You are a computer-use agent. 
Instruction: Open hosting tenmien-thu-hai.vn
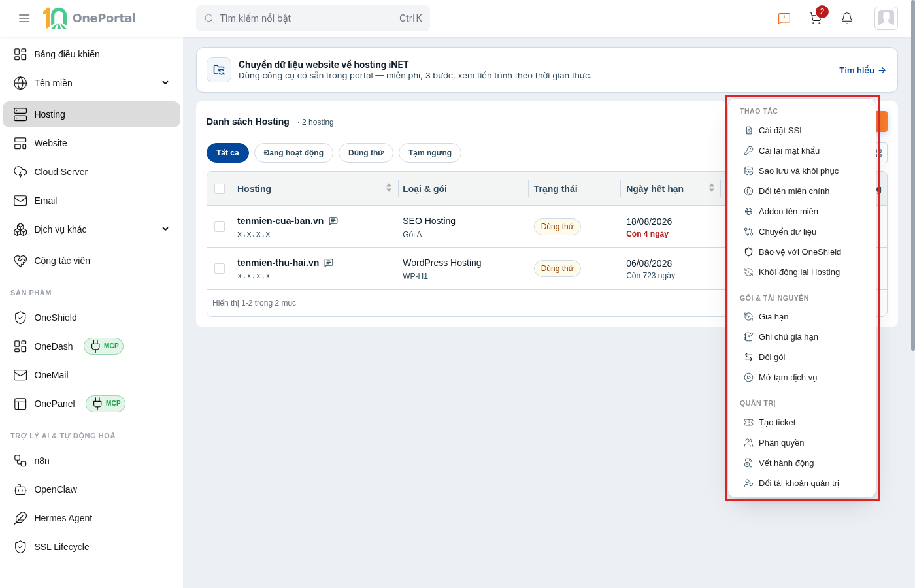(278, 263)
